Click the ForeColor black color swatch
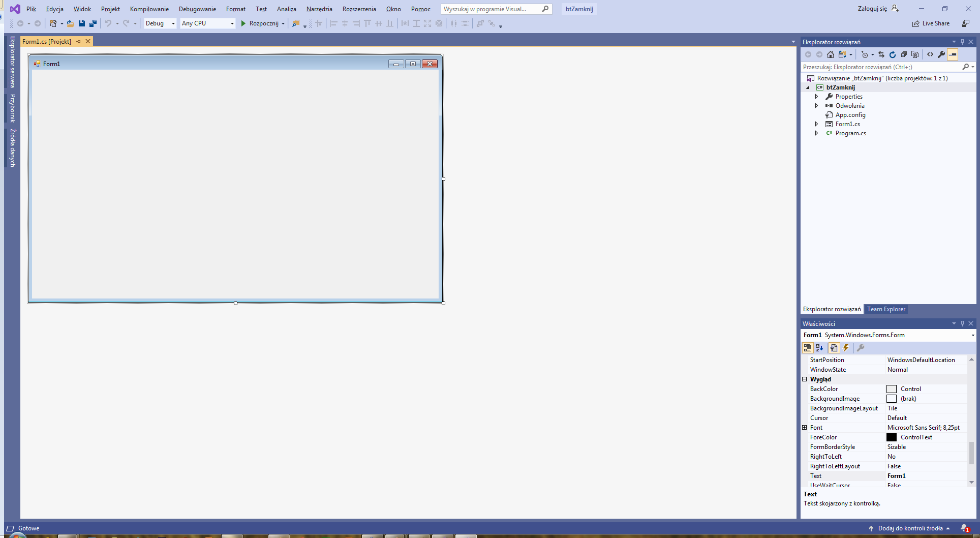This screenshot has width=980, height=538. click(x=892, y=437)
